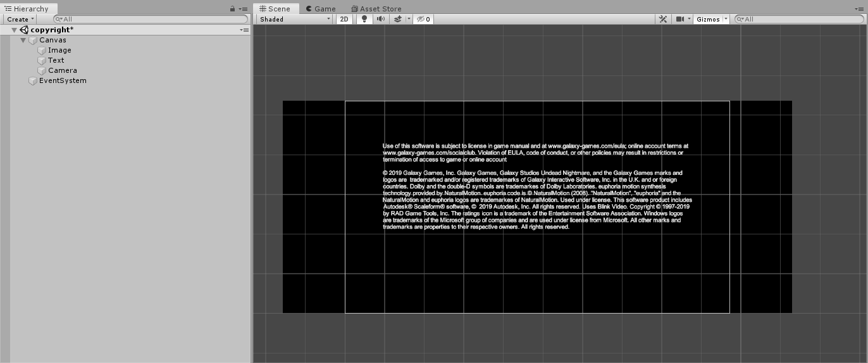Screen dimensions: 868x363
Task: Click the cube icon next to EventSystem
Action: click(x=33, y=80)
